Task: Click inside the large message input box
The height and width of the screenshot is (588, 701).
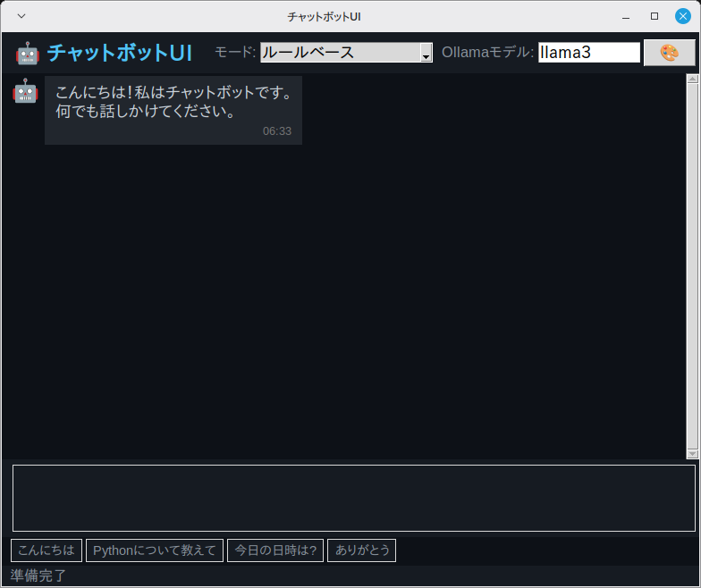Action: (x=354, y=498)
